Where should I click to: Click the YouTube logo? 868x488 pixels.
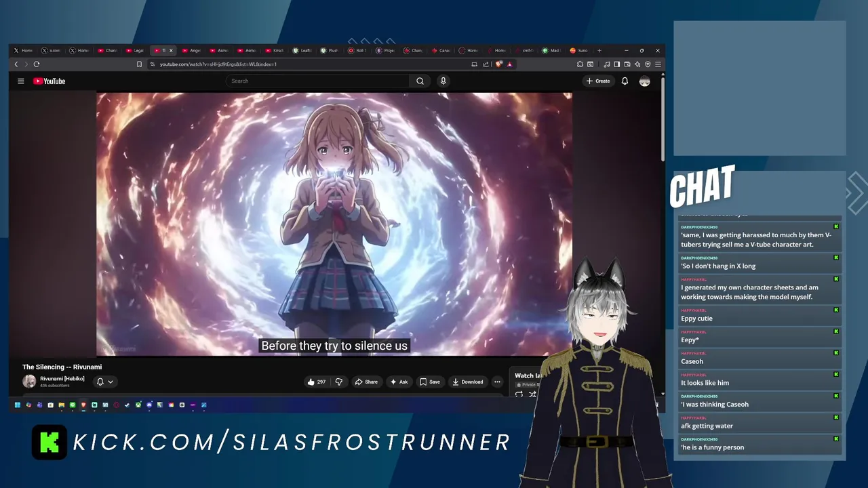point(49,81)
